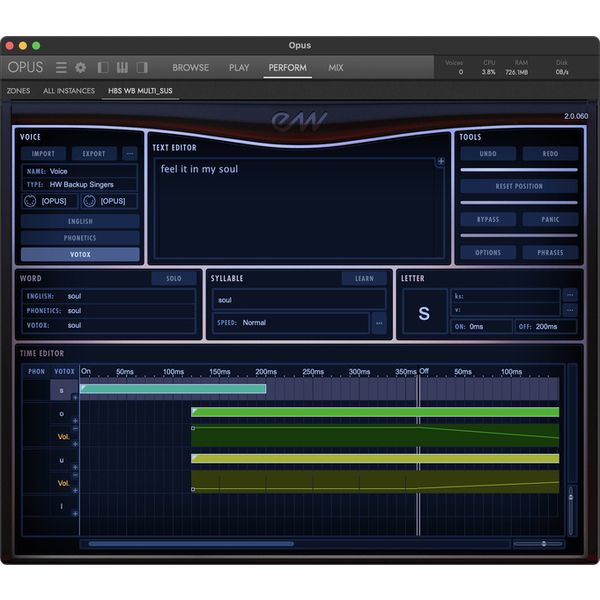Toggle the left sidebar panel icon
The image size is (600, 600).
pos(103,68)
